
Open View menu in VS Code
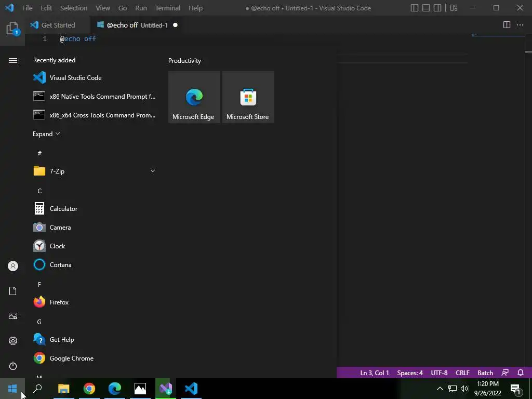(103, 8)
